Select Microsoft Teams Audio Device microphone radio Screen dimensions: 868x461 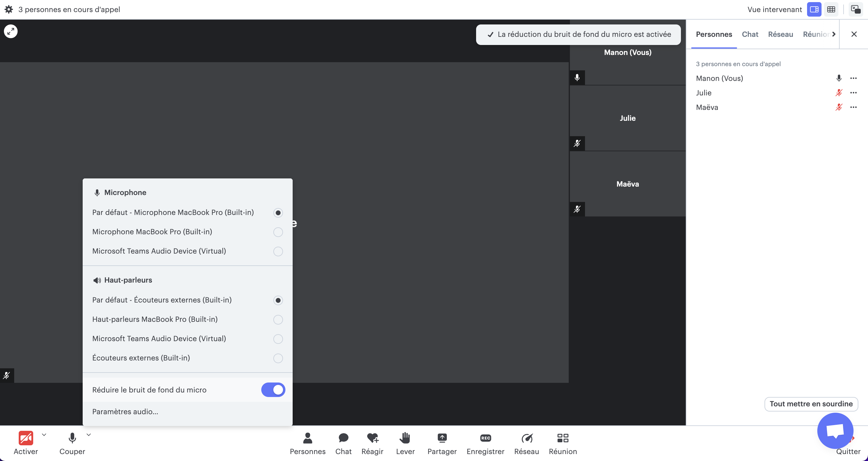tap(278, 251)
